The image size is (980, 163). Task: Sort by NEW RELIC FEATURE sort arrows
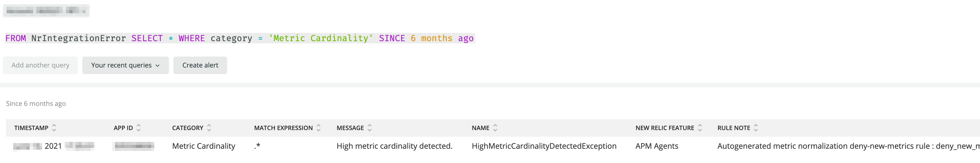pyautogui.click(x=700, y=128)
